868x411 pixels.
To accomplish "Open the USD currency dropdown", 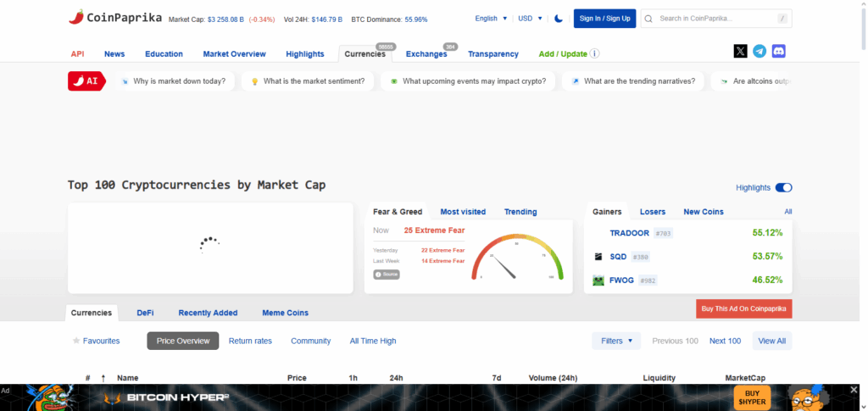I will click(x=531, y=19).
